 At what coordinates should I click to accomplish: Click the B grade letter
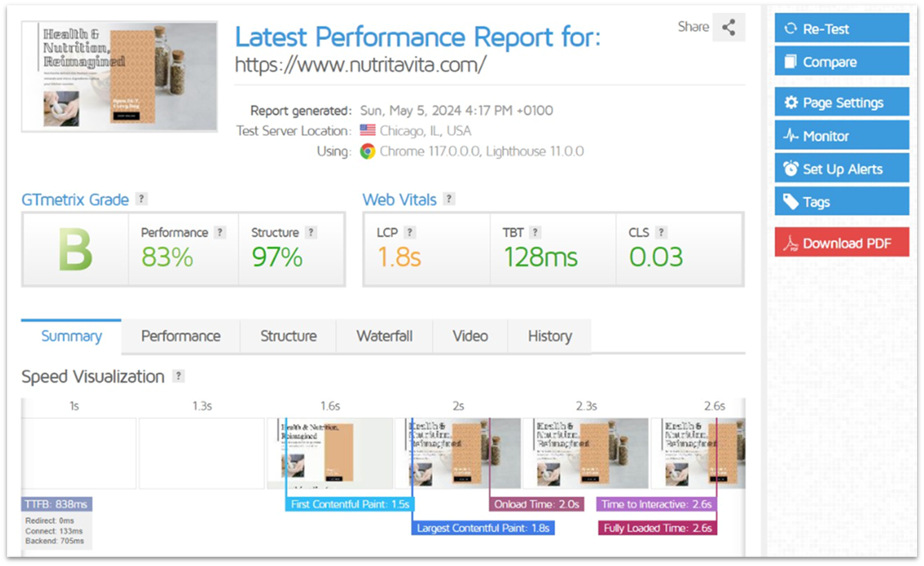point(75,250)
